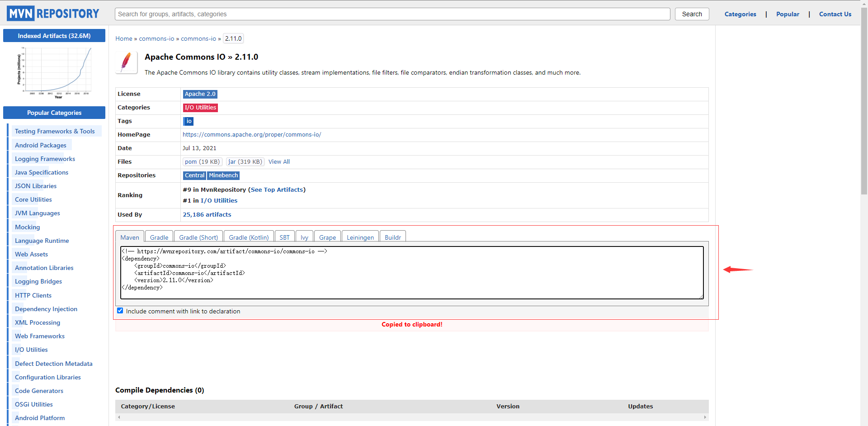The height and width of the screenshot is (426, 868).
Task: Open Popular in the top navigation
Action: [788, 14]
